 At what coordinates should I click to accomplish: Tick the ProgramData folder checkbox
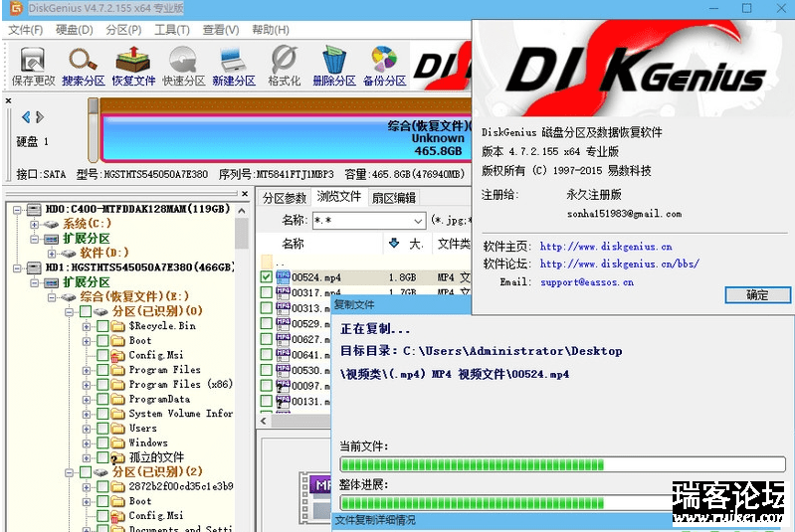pos(102,400)
